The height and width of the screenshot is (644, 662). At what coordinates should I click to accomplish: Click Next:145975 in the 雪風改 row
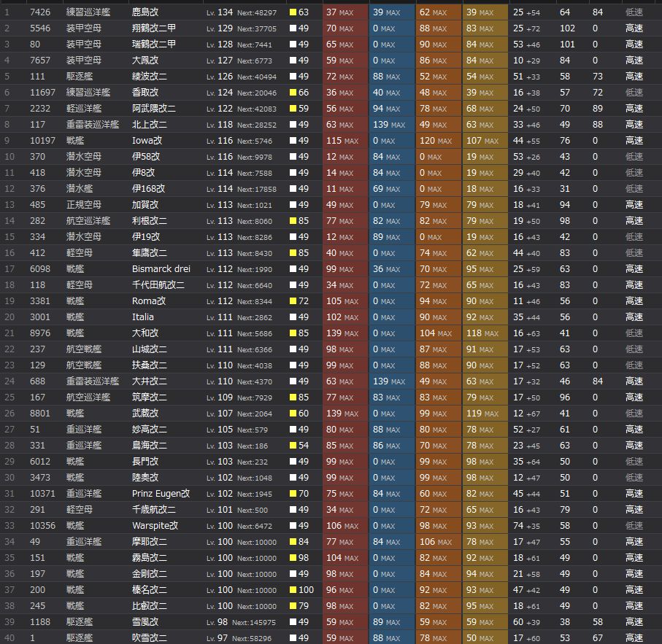click(x=254, y=622)
